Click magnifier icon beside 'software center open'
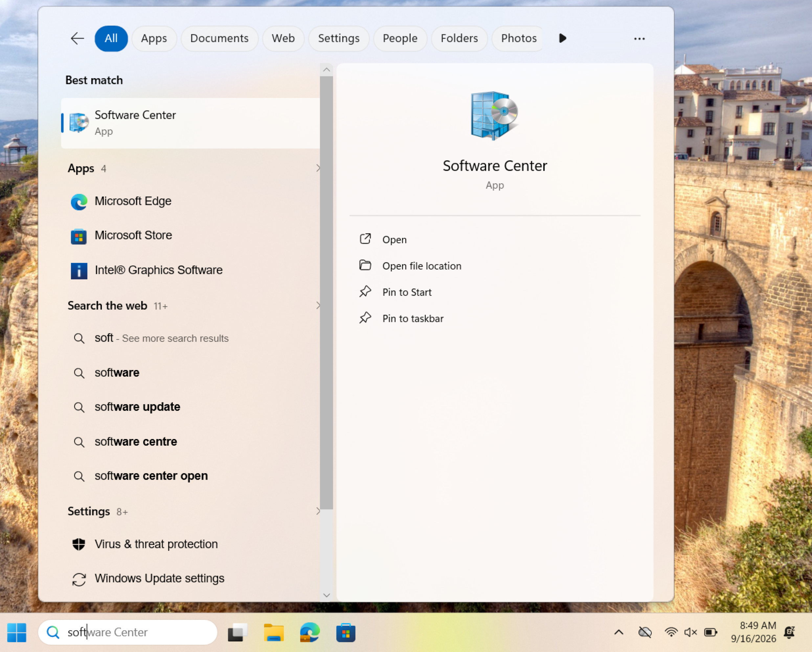 click(x=79, y=477)
